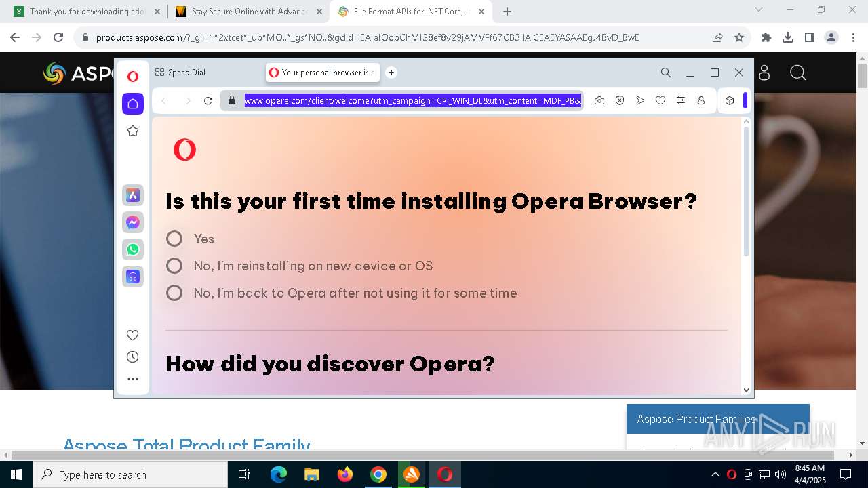Open the Opera menu logo
868x488 pixels.
(x=133, y=77)
